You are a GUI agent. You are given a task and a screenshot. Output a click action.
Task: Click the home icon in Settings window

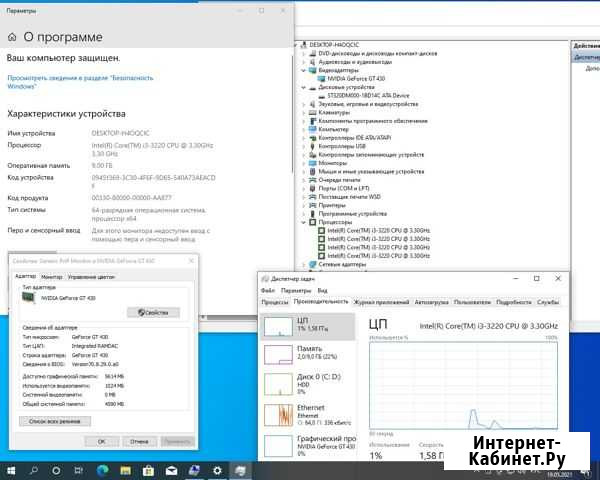pyautogui.click(x=12, y=37)
